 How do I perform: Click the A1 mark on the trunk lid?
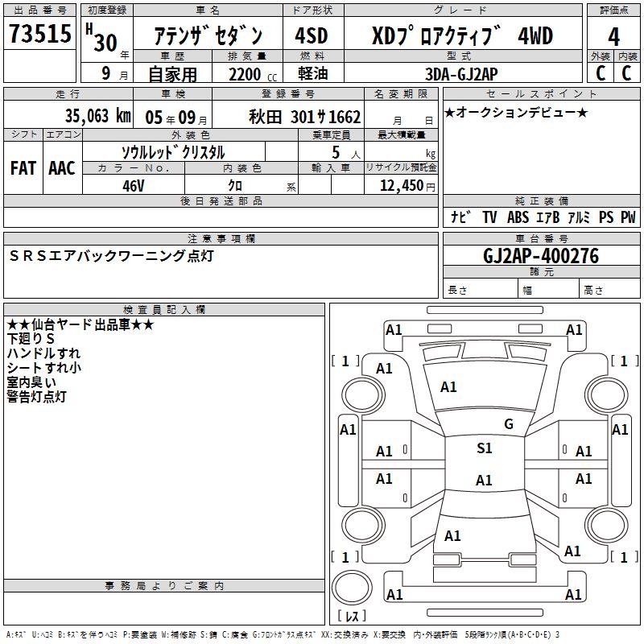452,535
